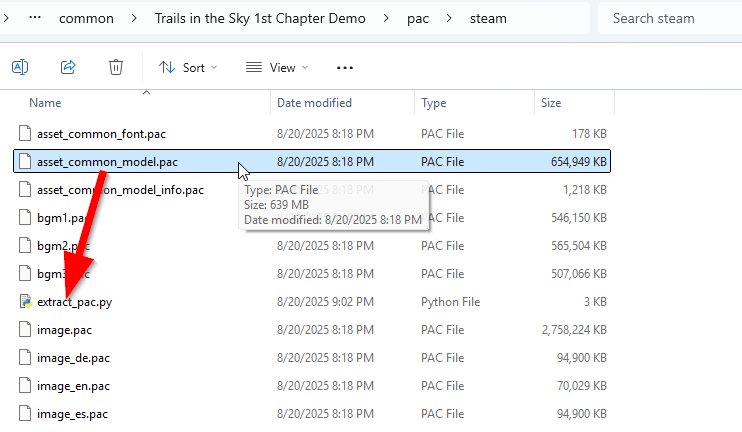Click the Delete trash can icon

click(115, 67)
